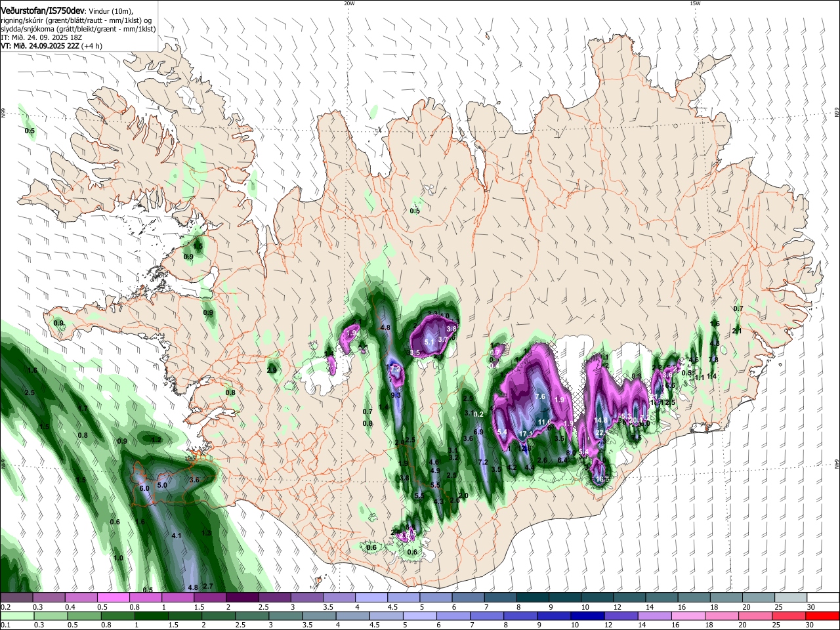
Task: Click the 14.8 precipitation value
Action: click(600, 420)
